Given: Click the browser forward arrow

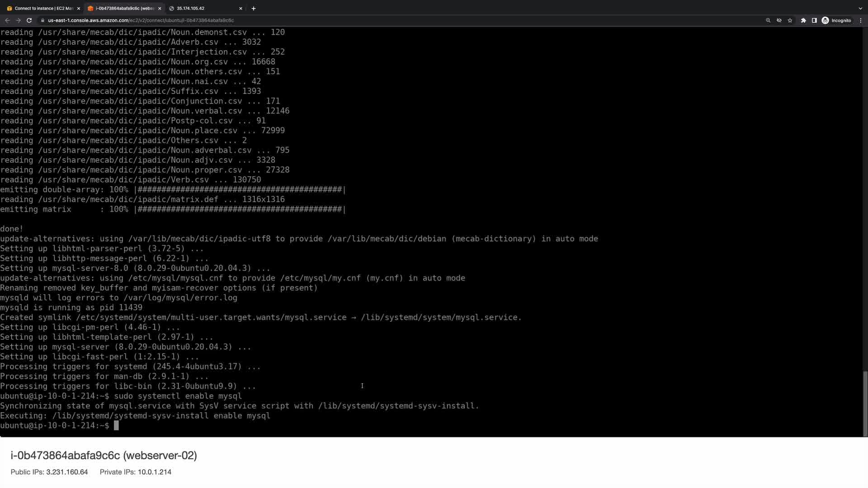Looking at the screenshot, I should 18,20.
